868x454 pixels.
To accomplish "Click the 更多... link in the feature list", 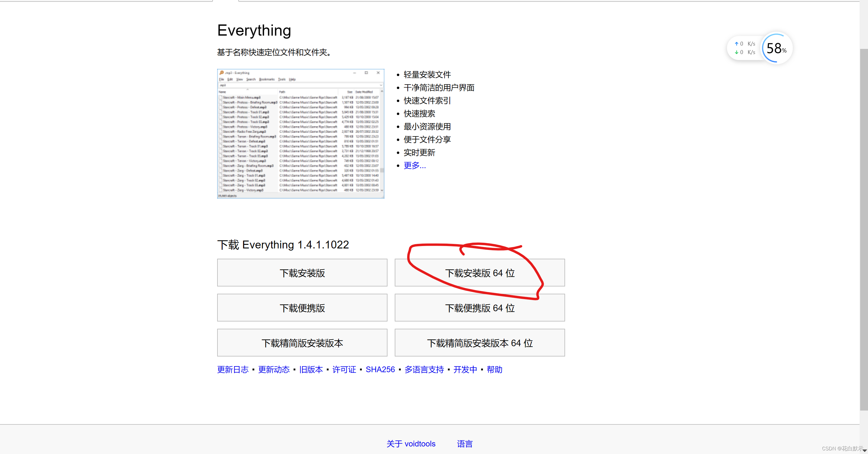I will (414, 165).
